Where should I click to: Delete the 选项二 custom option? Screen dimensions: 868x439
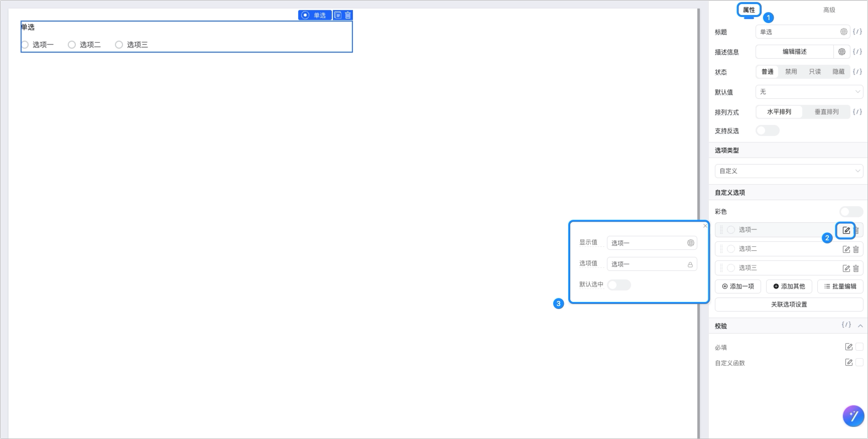(x=856, y=249)
